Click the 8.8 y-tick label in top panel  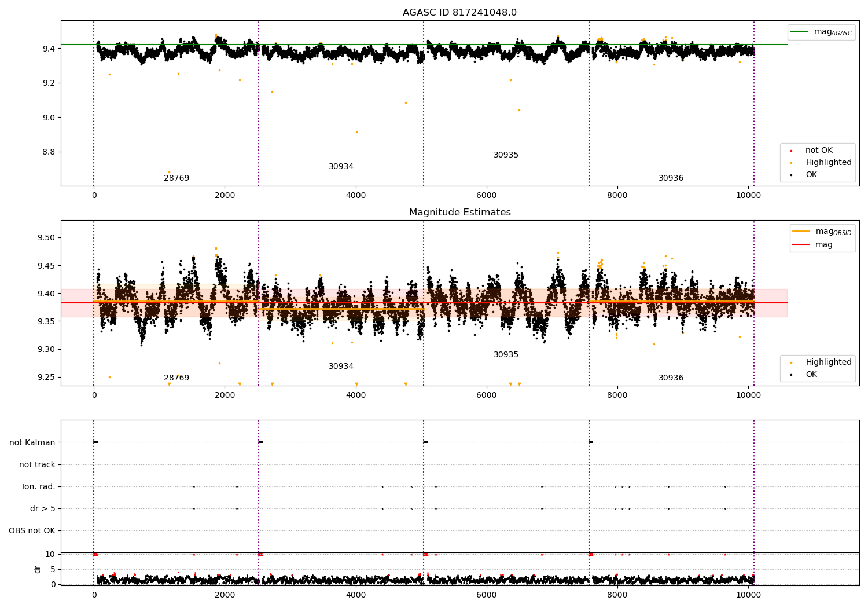coord(49,152)
